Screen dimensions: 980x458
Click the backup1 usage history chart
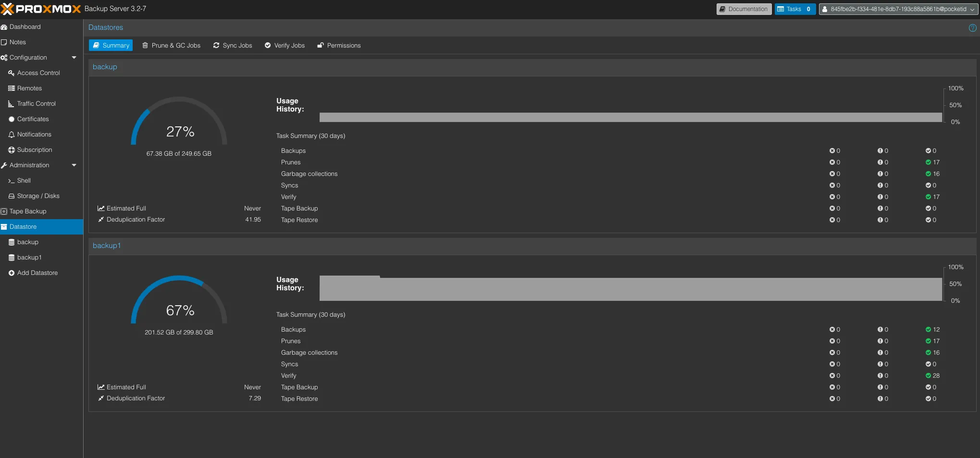[631, 288]
